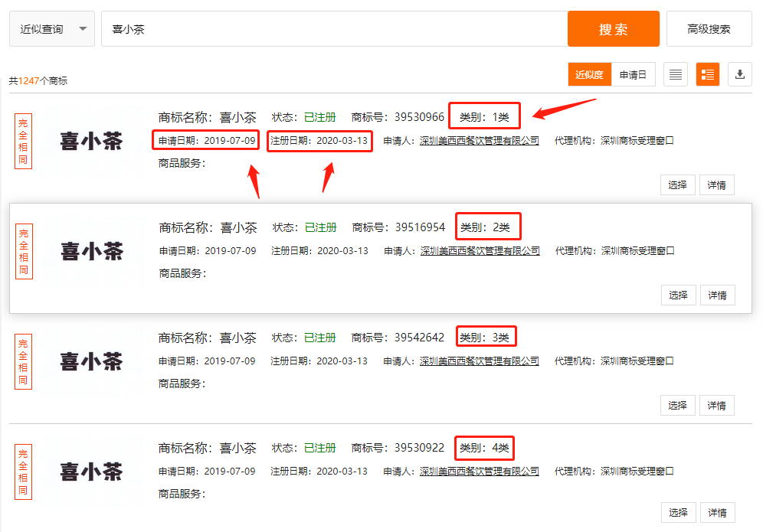
Task: Click 商品服务 label in the 3类 row
Action: [x=182, y=383]
